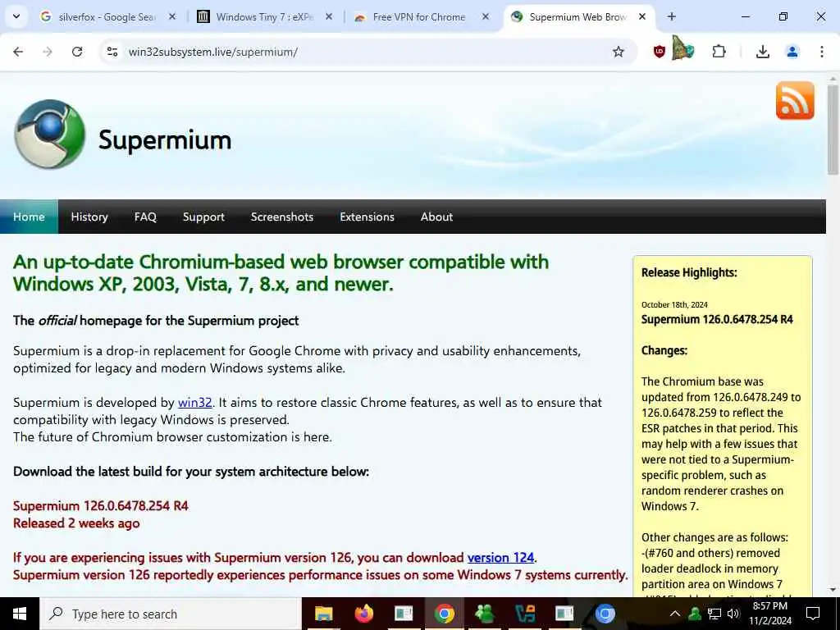Click the October 18th, 2024 date text
The image size is (840, 630).
[x=674, y=304]
